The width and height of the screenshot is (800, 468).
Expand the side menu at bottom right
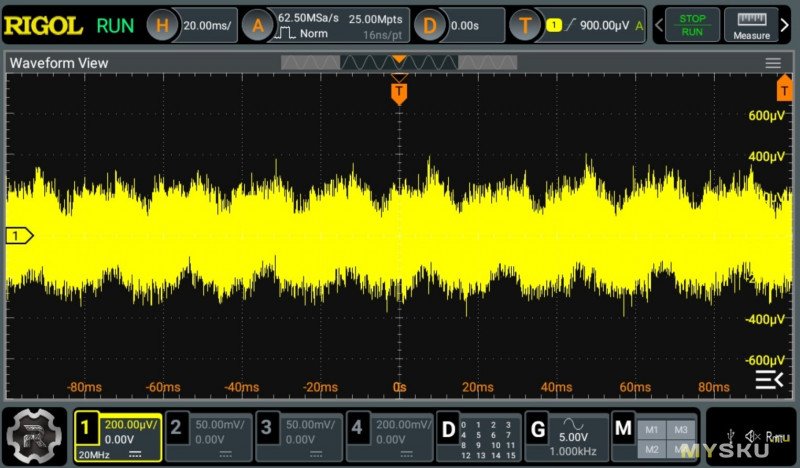point(768,379)
